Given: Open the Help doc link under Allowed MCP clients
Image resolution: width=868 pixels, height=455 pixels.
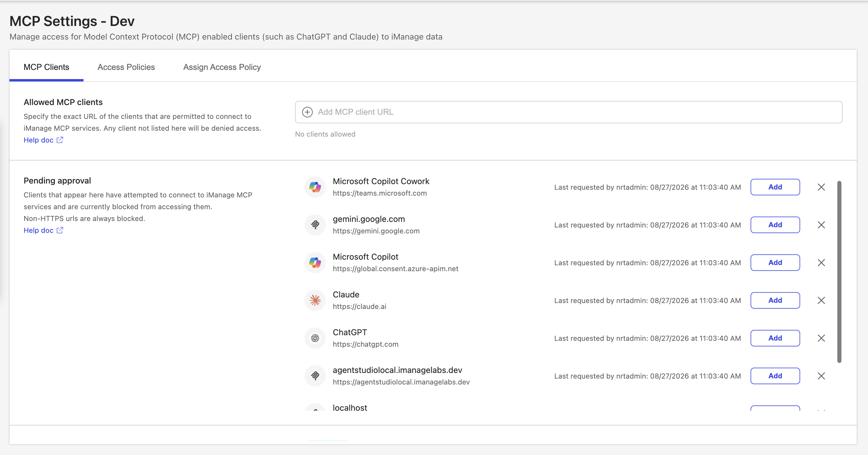Looking at the screenshot, I should point(38,140).
